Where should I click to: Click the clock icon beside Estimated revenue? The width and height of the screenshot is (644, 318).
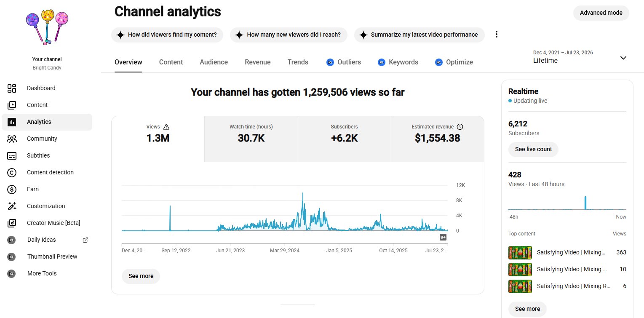point(460,127)
